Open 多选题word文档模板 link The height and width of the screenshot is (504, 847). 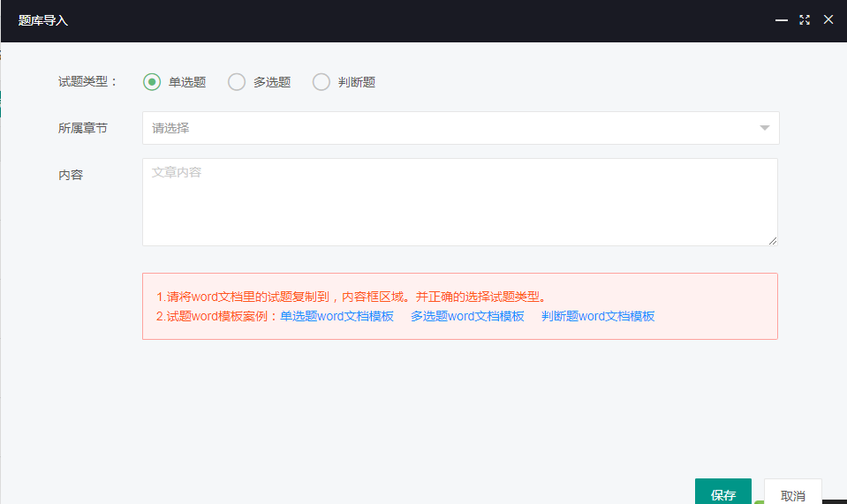tap(467, 316)
